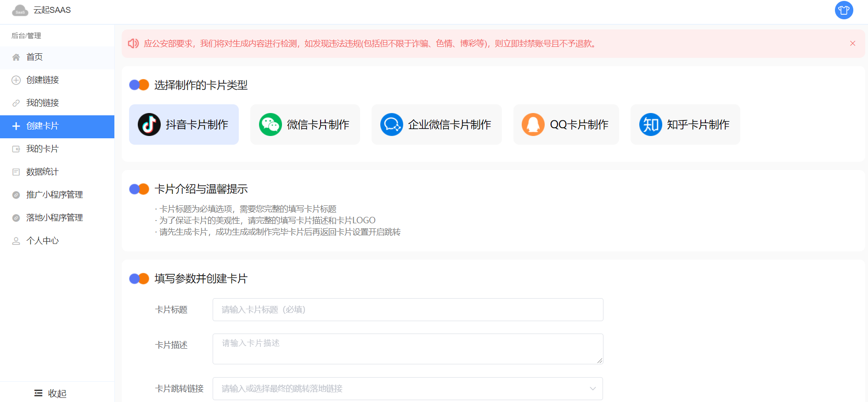Click the icon beside 推广小程序管理

coord(16,195)
